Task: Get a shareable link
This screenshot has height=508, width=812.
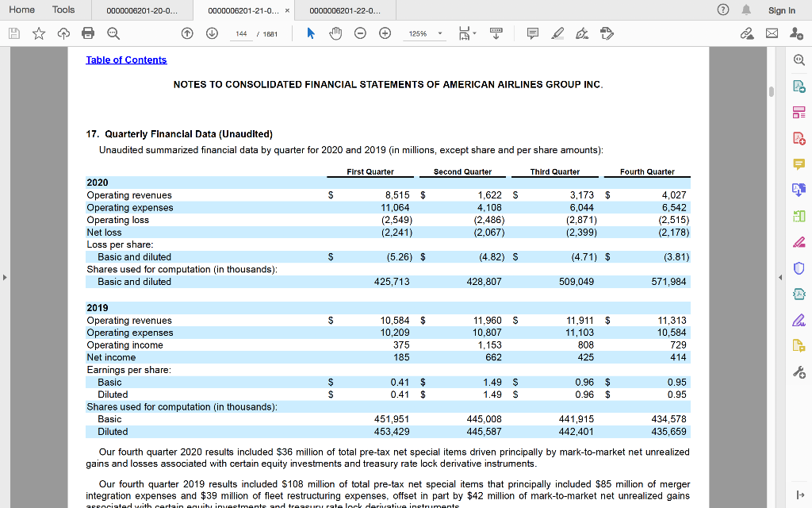Action: tap(746, 33)
